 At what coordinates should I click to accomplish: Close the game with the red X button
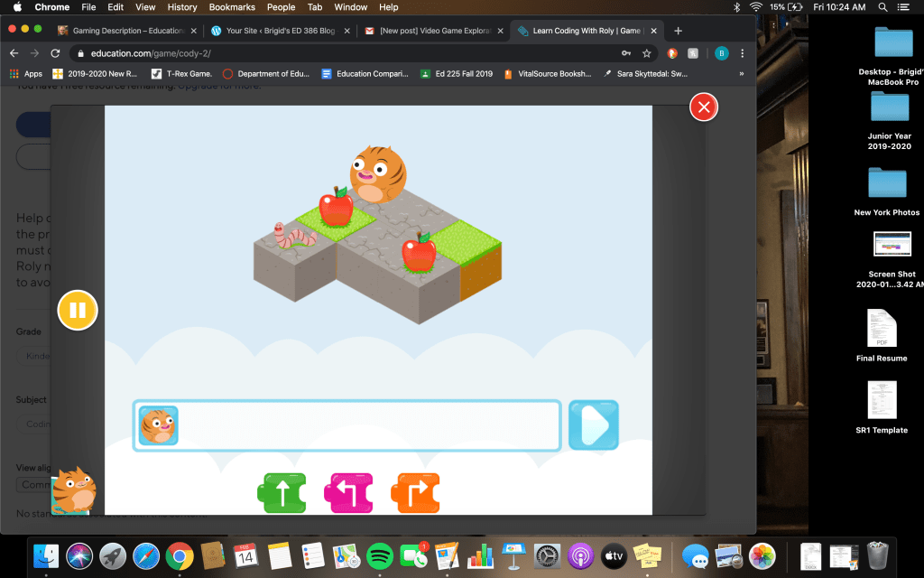(x=703, y=107)
